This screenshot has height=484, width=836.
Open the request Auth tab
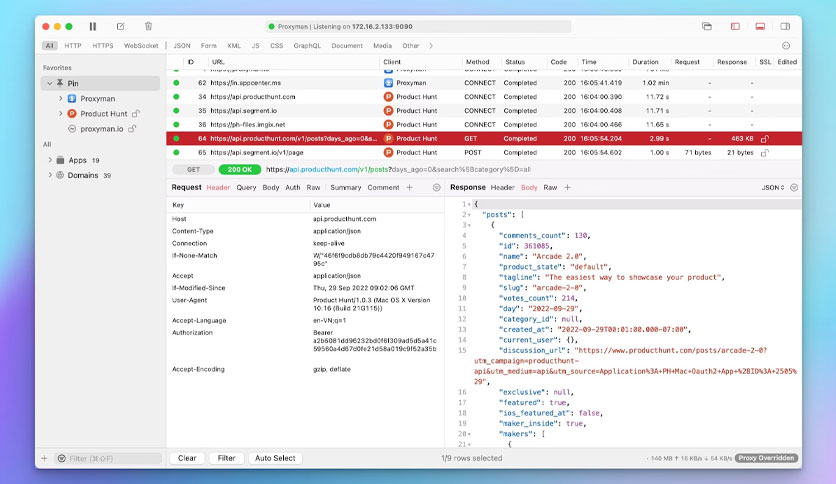(293, 188)
